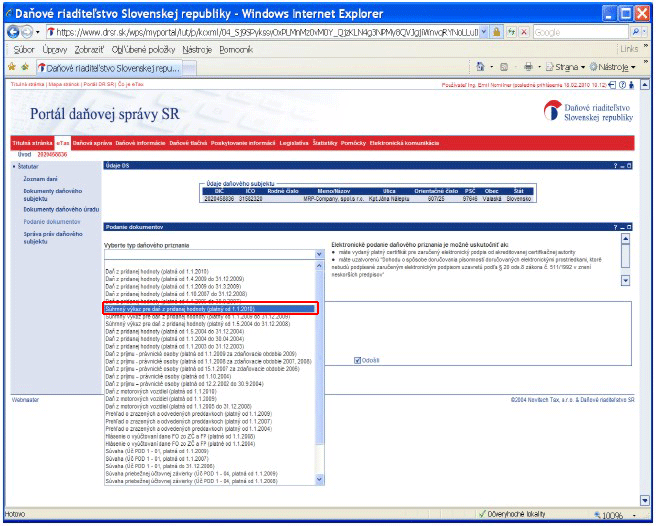Viewport: 656px width, 526px height.
Task: Click the address bar URL field
Action: click(264, 32)
